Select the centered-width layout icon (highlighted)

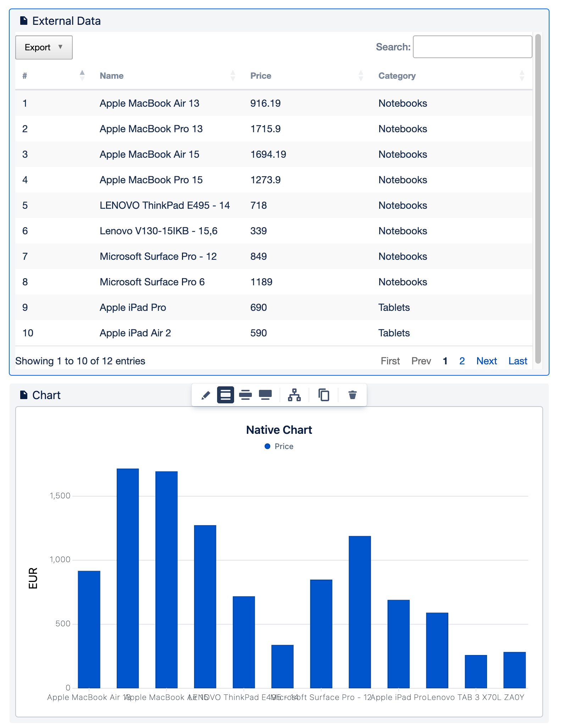point(225,395)
